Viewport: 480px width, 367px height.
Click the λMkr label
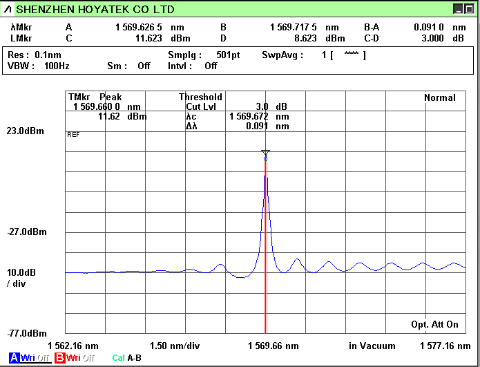[x=21, y=27]
